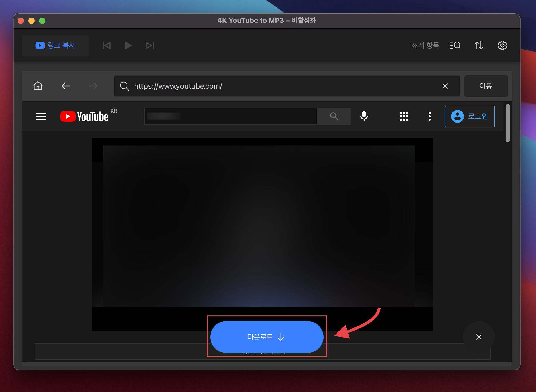The image size is (536, 392).
Task: Click the YouTube search magnifier button
Action: point(334,116)
